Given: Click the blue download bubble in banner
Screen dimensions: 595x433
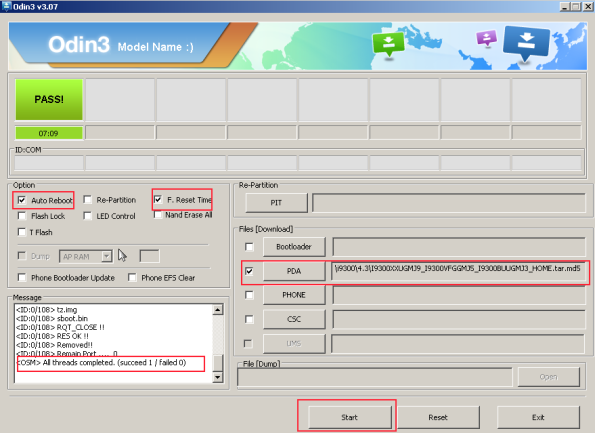Looking at the screenshot, I should (x=526, y=43).
